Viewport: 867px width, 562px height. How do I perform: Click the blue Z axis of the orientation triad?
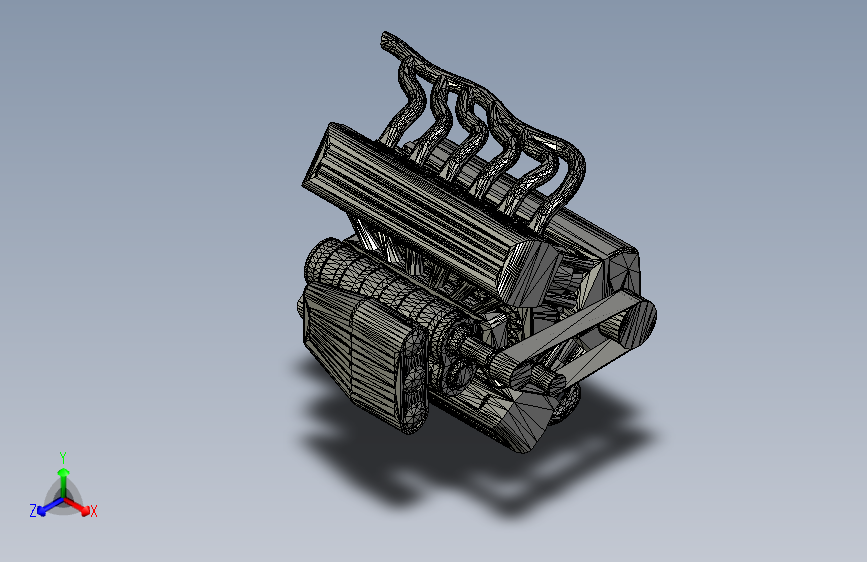tap(51, 506)
